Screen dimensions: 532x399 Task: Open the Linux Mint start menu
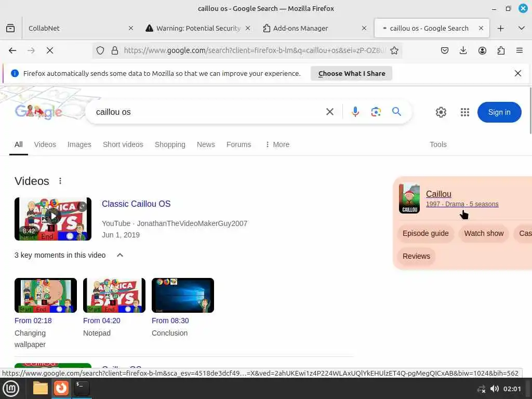tap(11, 389)
